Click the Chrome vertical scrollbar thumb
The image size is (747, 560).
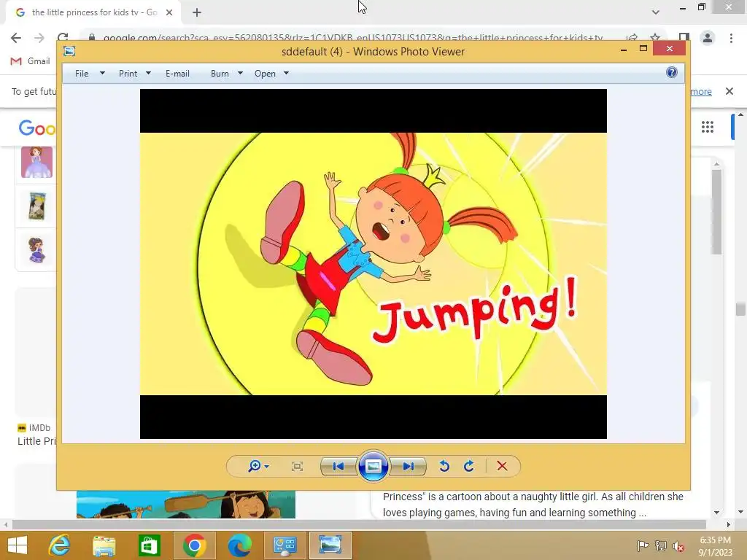pyautogui.click(x=740, y=309)
